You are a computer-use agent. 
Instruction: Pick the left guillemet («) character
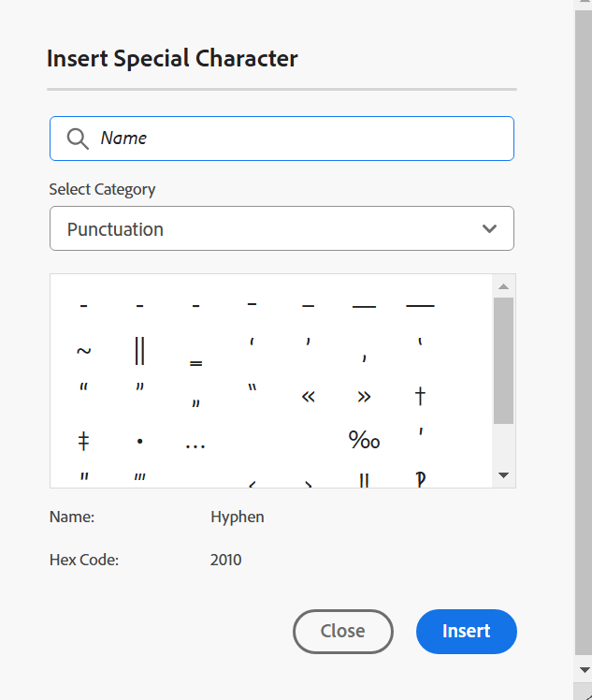(308, 396)
